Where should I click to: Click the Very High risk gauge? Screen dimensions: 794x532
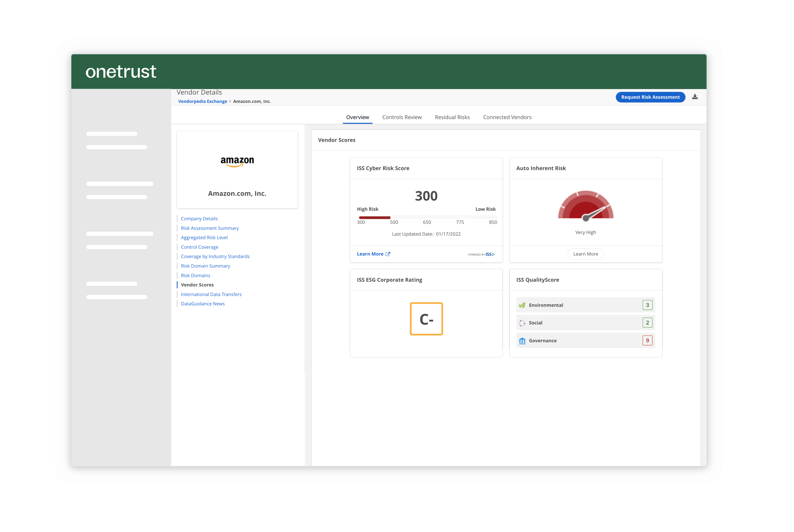(x=585, y=206)
